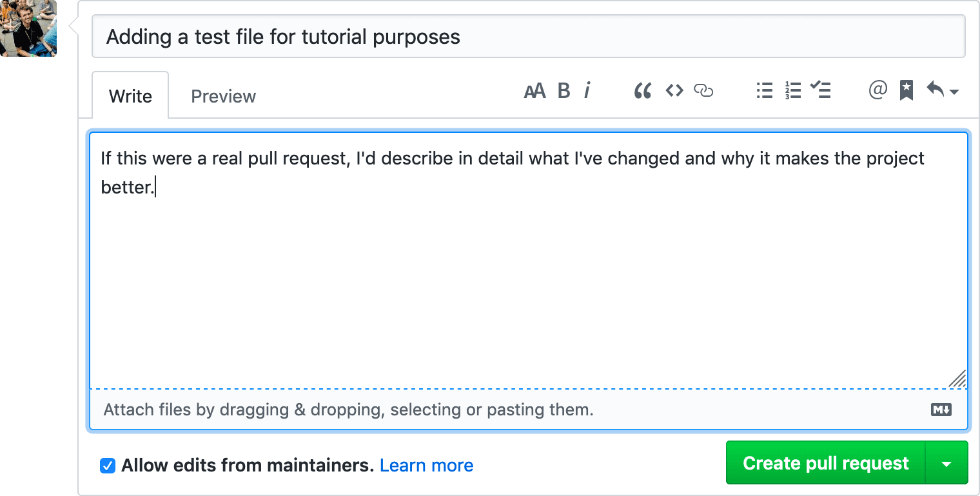Switch to the Preview tab
The height and width of the screenshot is (496, 980).
(x=222, y=95)
